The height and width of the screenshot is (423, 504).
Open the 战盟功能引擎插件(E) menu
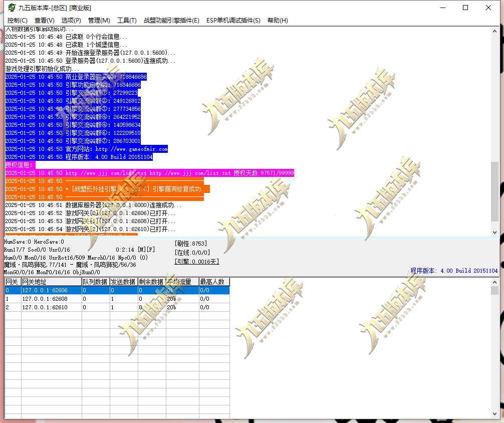[x=171, y=20]
